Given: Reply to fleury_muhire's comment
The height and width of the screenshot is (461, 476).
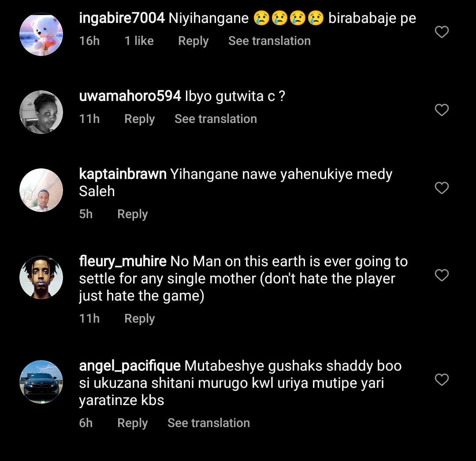Looking at the screenshot, I should tap(139, 319).
